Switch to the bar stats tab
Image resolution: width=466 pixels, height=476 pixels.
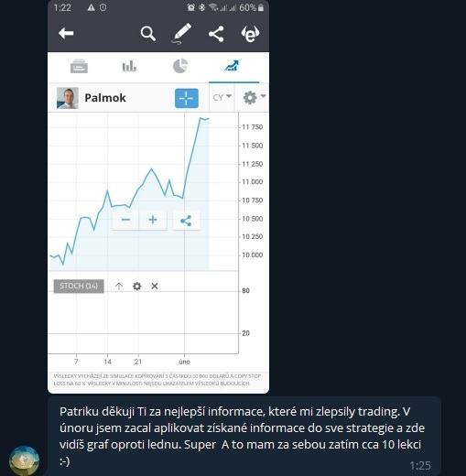[x=129, y=66]
